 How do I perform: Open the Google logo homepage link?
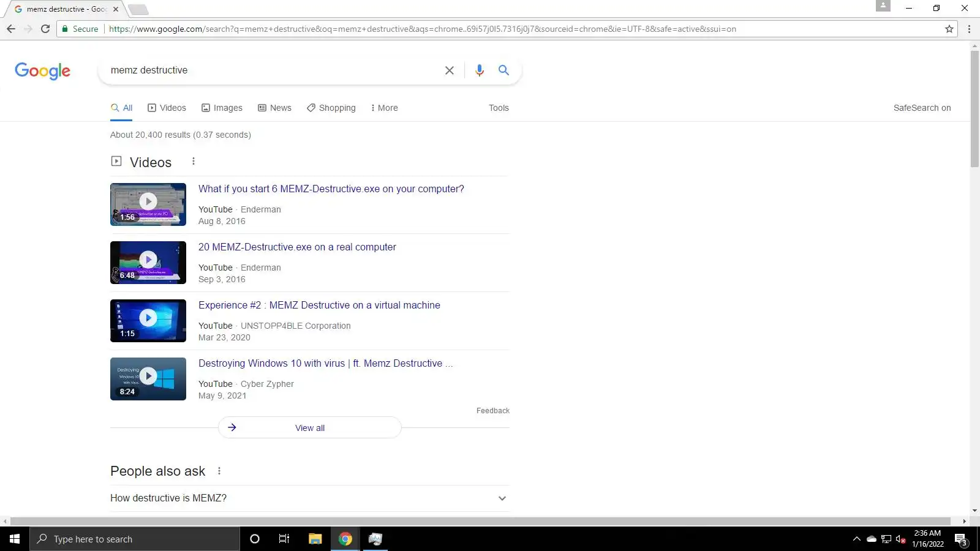43,71
